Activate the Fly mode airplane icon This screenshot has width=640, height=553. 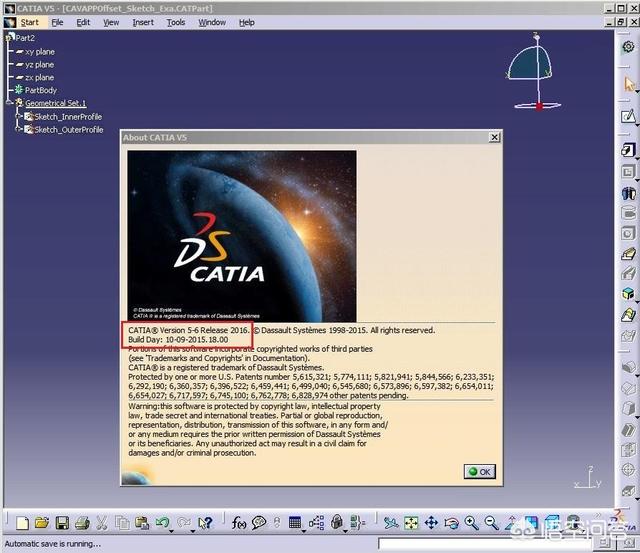(391, 523)
